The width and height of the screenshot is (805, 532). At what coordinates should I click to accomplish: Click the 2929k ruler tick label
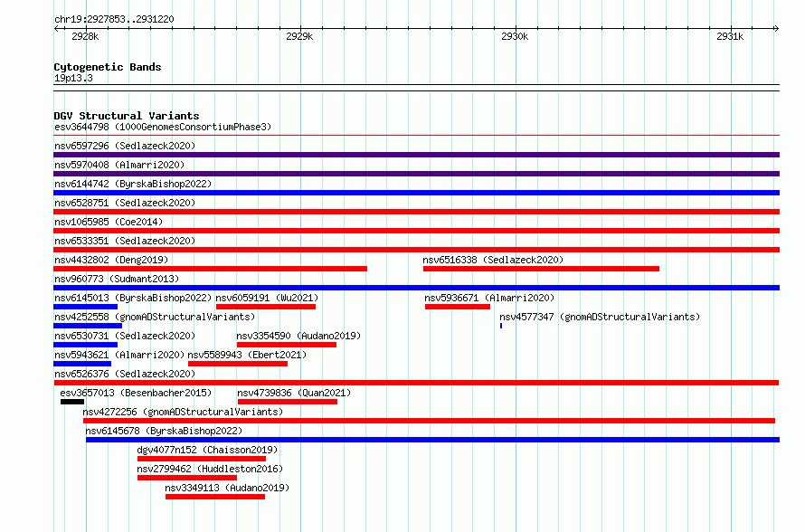click(x=299, y=36)
